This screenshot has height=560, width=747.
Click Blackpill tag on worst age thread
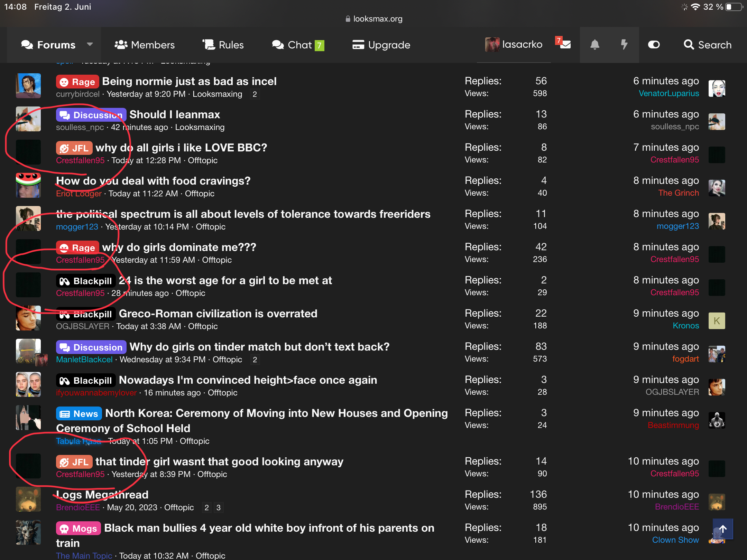(86, 281)
